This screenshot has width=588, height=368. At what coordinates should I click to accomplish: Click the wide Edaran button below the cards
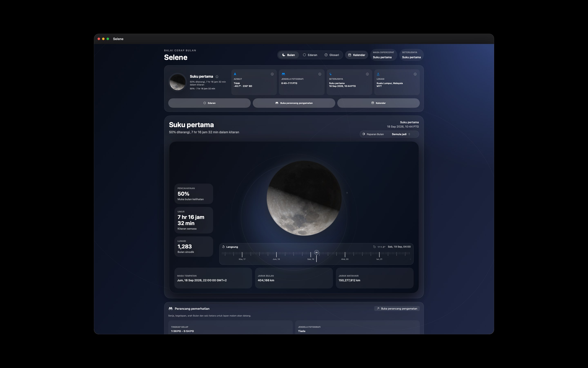(x=209, y=103)
